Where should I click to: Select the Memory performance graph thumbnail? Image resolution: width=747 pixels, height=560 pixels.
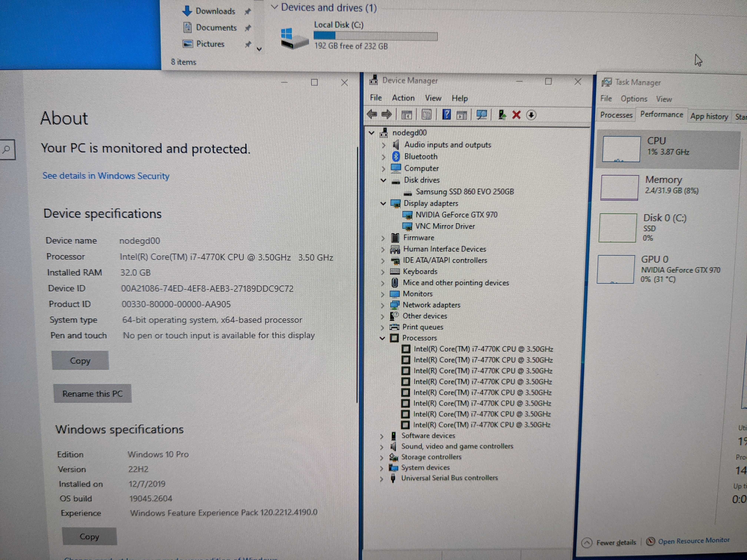[x=619, y=187]
